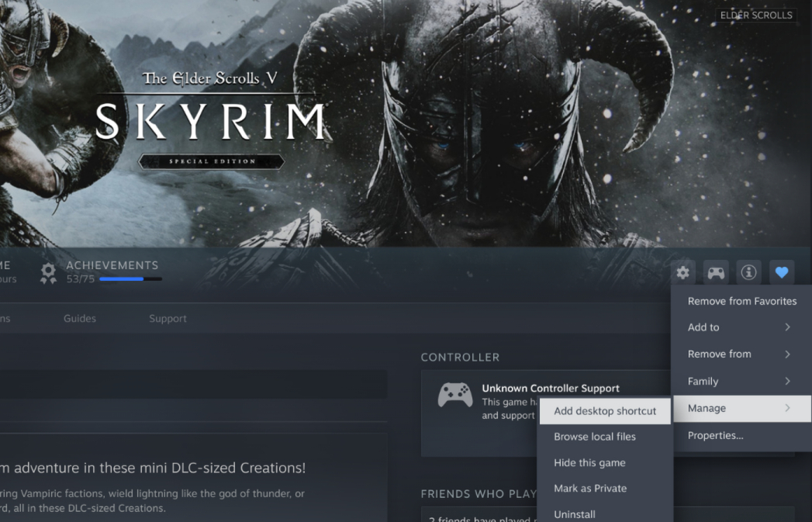The height and width of the screenshot is (522, 812).
Task: Expand the Remove from submenu
Action: (741, 354)
